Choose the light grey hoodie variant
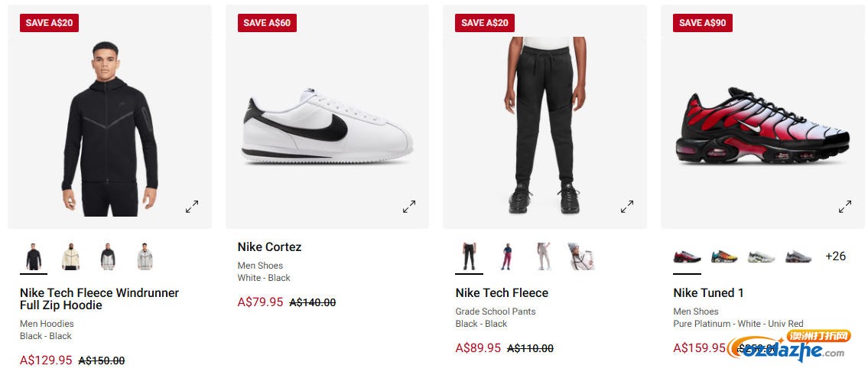 pos(145,257)
